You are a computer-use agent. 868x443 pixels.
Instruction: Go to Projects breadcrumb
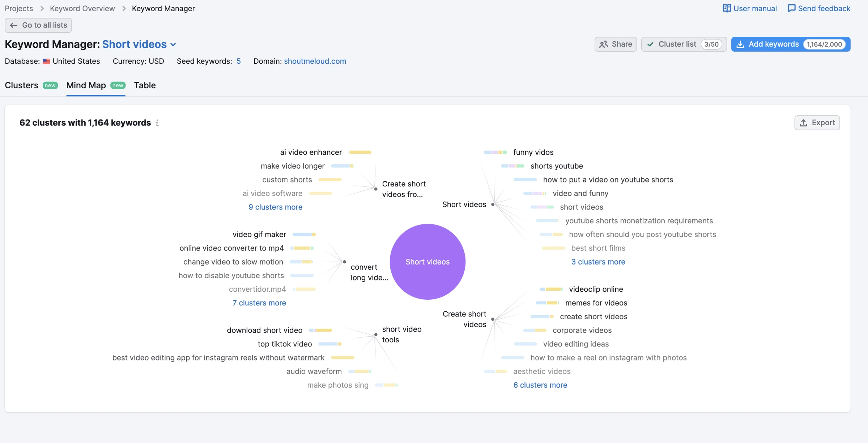tap(19, 8)
